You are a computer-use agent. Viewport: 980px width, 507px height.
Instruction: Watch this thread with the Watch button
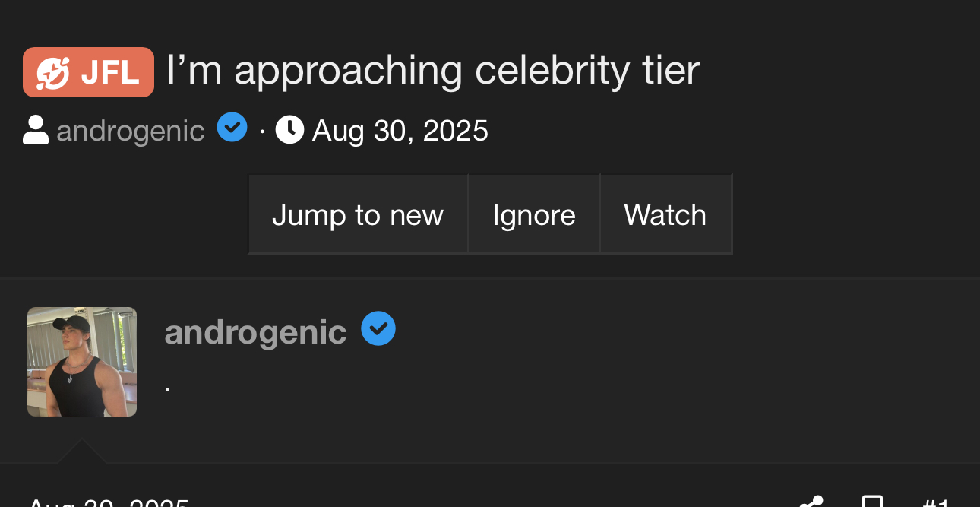[x=665, y=214]
